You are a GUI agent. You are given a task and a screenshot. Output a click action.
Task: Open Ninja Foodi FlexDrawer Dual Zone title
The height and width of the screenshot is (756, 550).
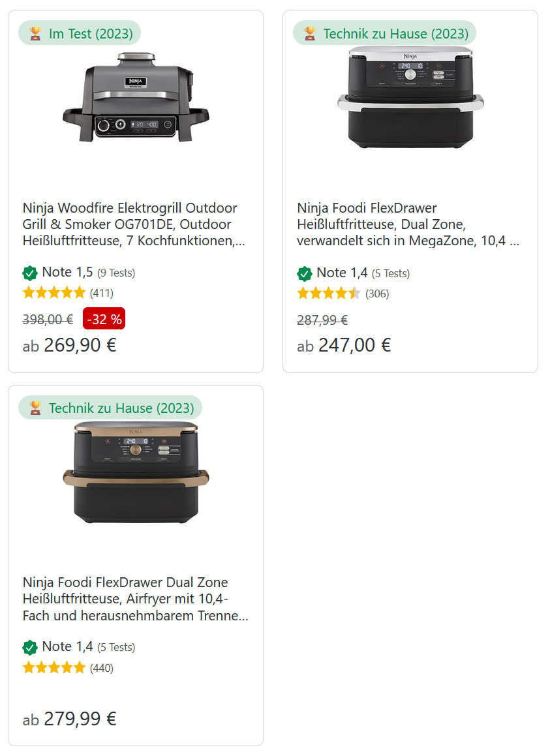pos(135,599)
